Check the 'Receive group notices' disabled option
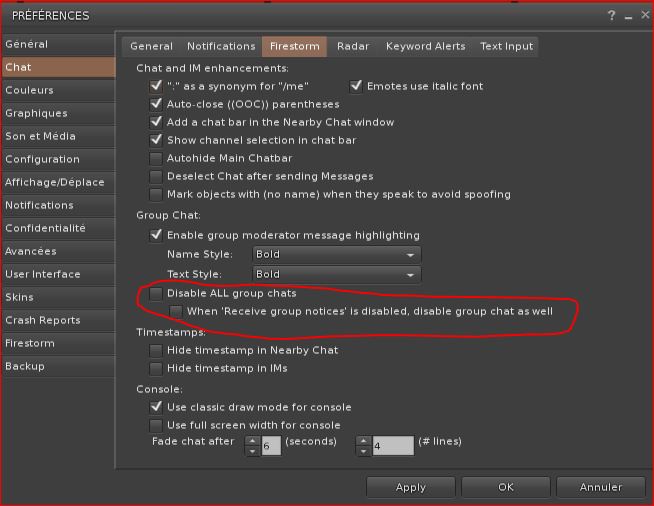 pos(176,311)
